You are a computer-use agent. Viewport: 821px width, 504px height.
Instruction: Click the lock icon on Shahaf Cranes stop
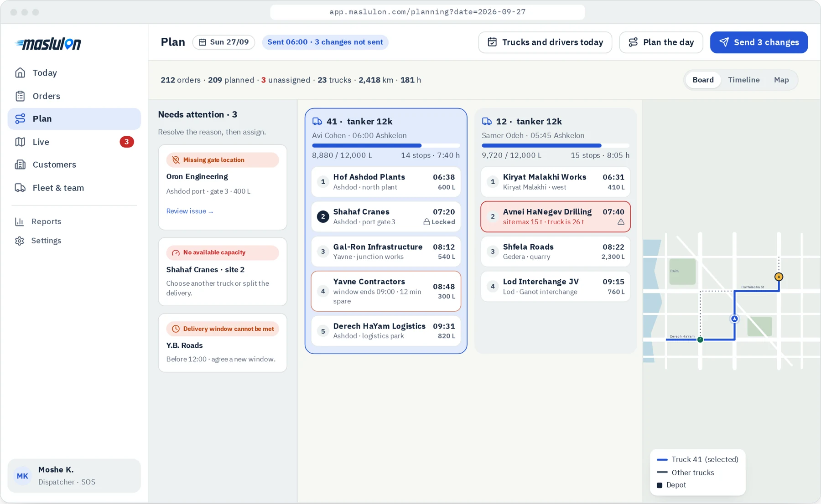426,222
